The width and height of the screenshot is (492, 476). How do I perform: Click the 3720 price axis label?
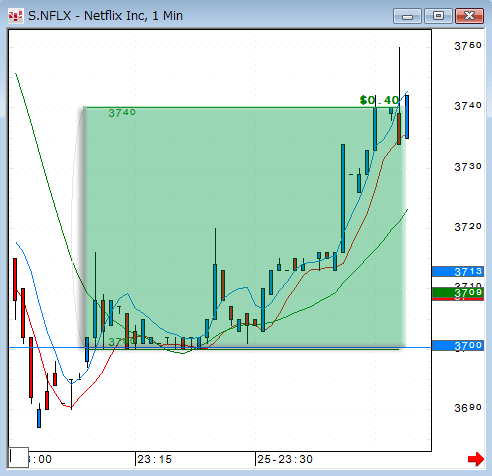click(468, 227)
